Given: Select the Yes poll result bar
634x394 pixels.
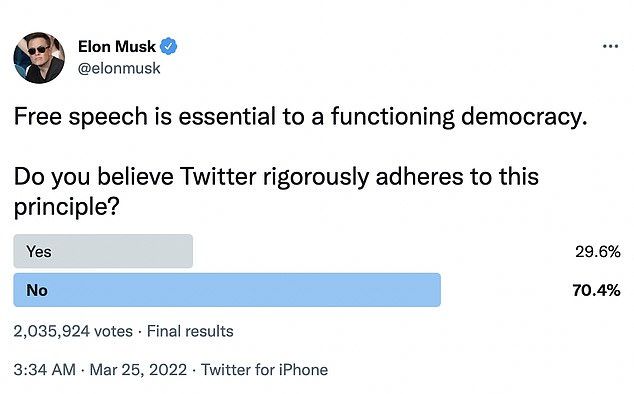Looking at the screenshot, I should [103, 251].
